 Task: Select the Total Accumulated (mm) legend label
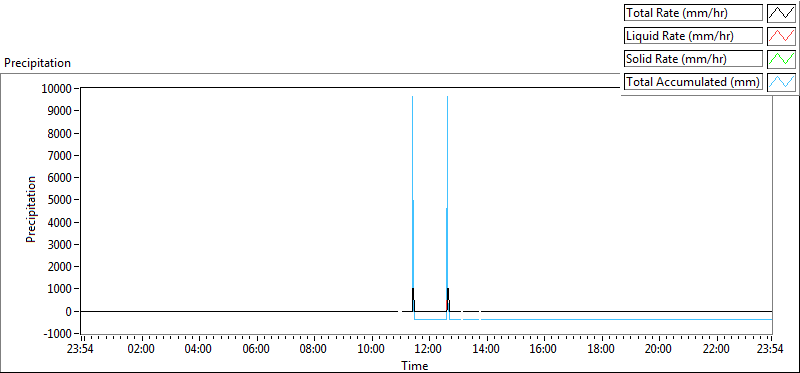tap(693, 82)
